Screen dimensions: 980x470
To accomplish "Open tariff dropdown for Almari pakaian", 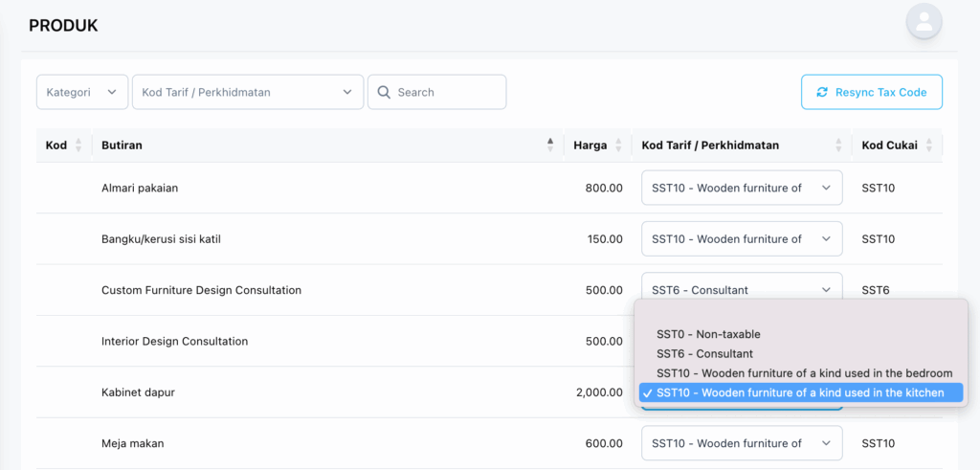I will 742,188.
